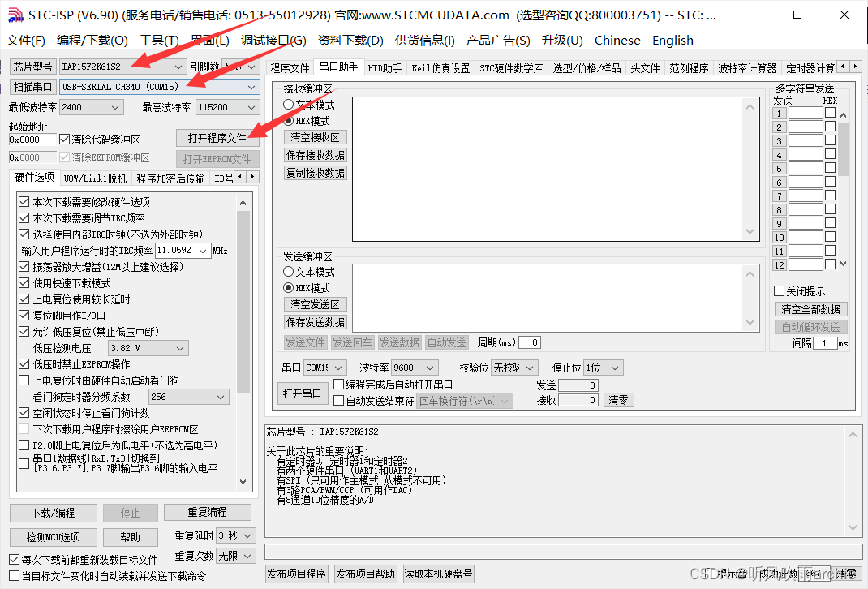Viewport: 868px width, 589px height.
Task: Open serial assistant 波特率 9600 dropdown
Action: [415, 368]
